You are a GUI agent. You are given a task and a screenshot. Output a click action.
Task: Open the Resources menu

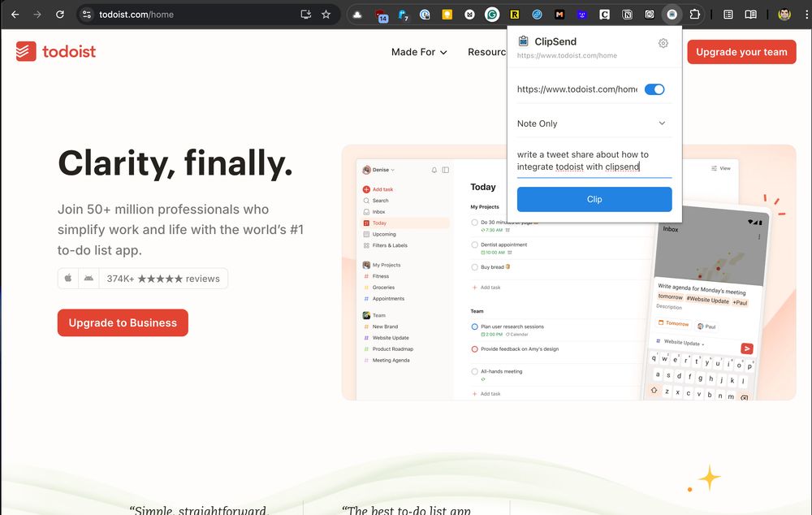[x=486, y=52]
